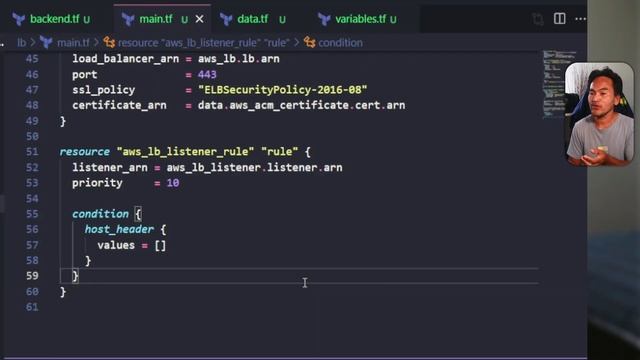Click the port value 443

pyautogui.click(x=207, y=75)
